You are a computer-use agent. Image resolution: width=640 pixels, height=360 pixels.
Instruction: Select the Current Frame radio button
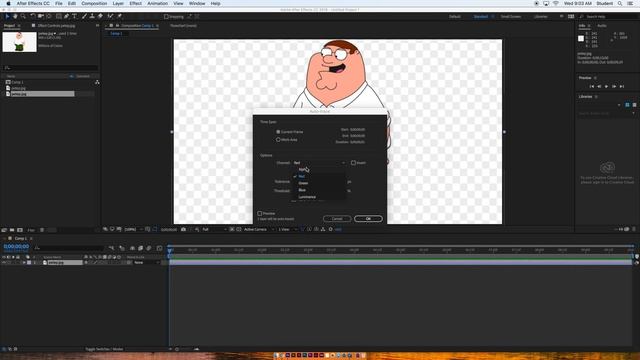click(278, 132)
